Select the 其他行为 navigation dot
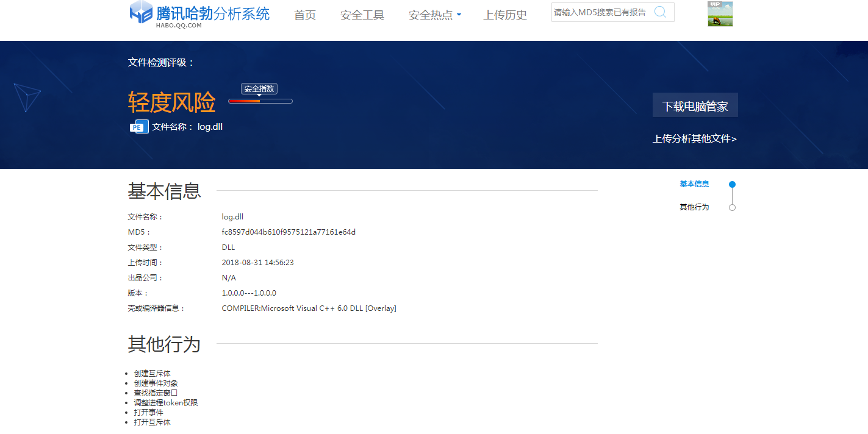This screenshot has height=434, width=868. tap(733, 207)
